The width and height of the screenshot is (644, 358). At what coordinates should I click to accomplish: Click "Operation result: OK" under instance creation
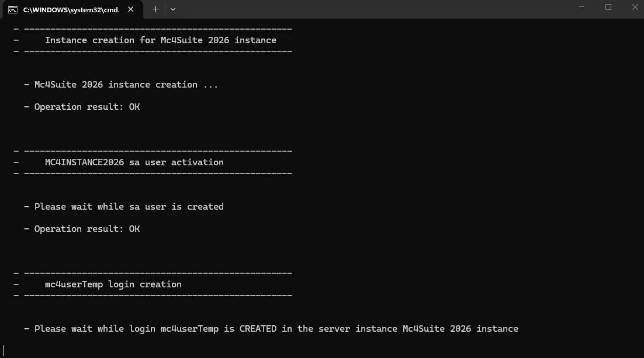click(x=86, y=107)
